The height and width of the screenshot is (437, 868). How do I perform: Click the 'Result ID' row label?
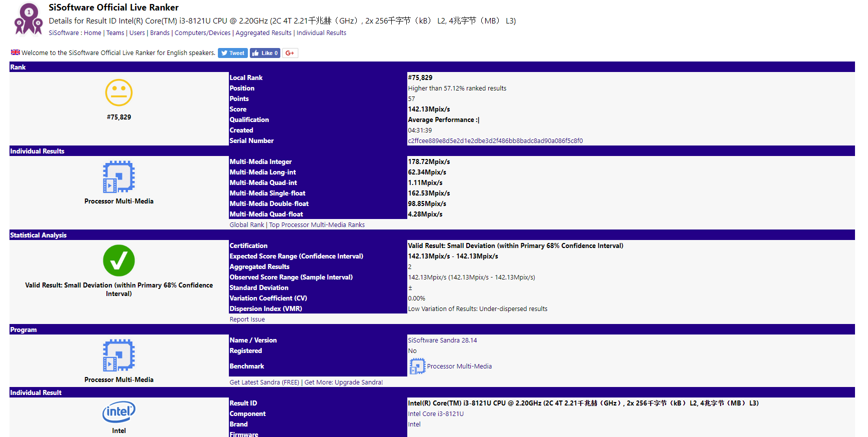click(x=243, y=403)
